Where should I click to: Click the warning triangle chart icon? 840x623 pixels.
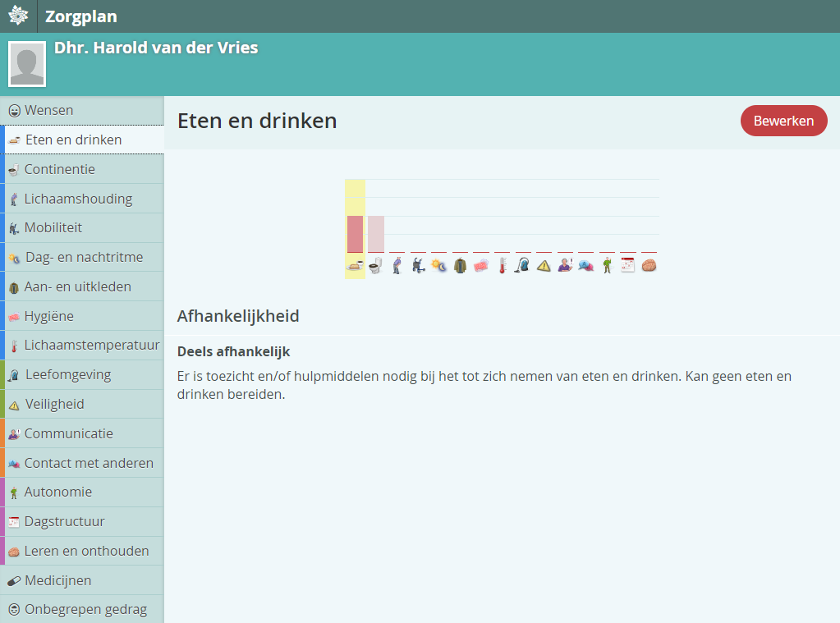coord(544,265)
